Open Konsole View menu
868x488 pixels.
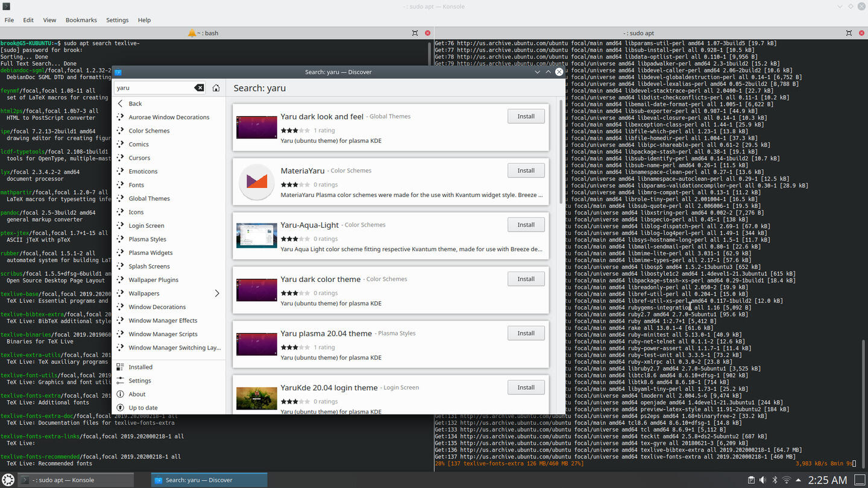(49, 20)
